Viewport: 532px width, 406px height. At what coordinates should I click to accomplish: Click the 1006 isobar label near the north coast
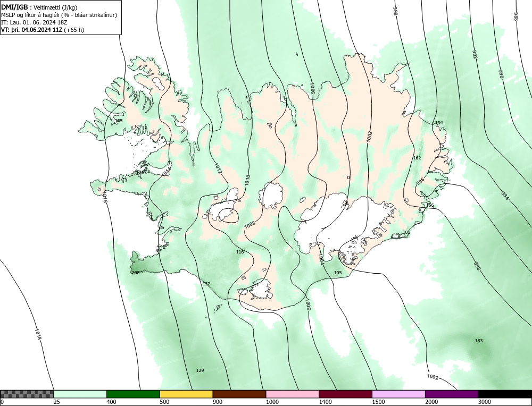312,88
